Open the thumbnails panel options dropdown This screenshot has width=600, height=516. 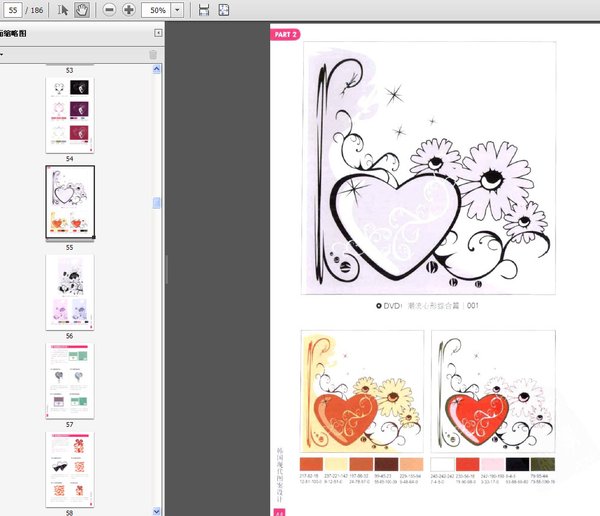tap(2, 54)
